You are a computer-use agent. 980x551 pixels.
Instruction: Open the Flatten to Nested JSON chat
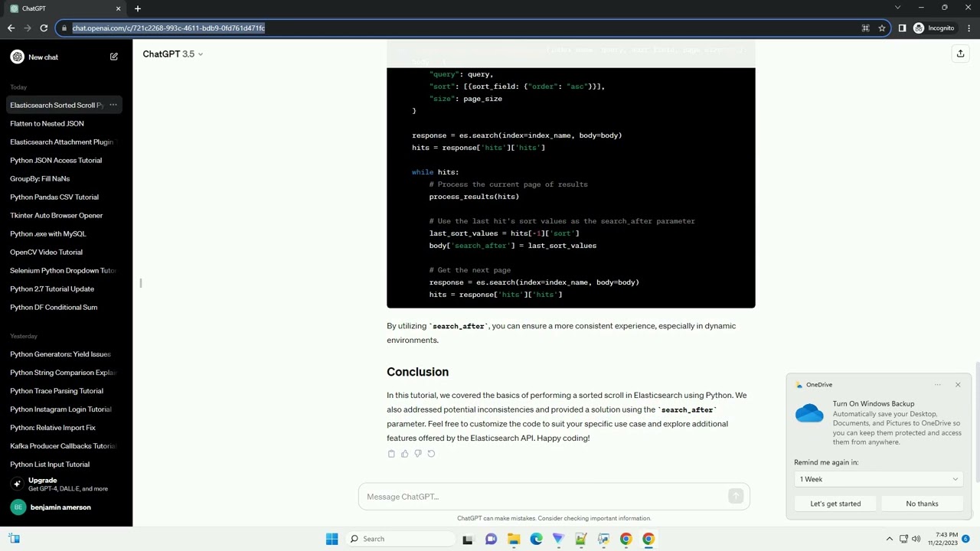click(x=64, y=123)
